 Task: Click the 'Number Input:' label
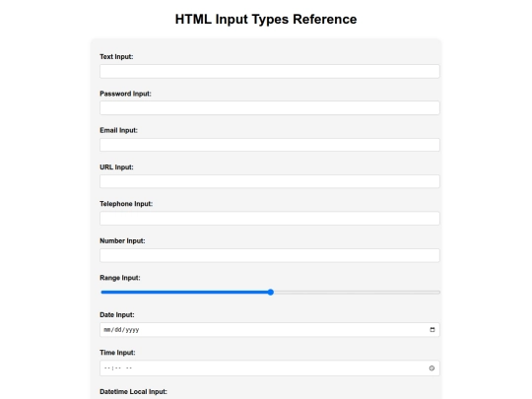click(x=122, y=240)
